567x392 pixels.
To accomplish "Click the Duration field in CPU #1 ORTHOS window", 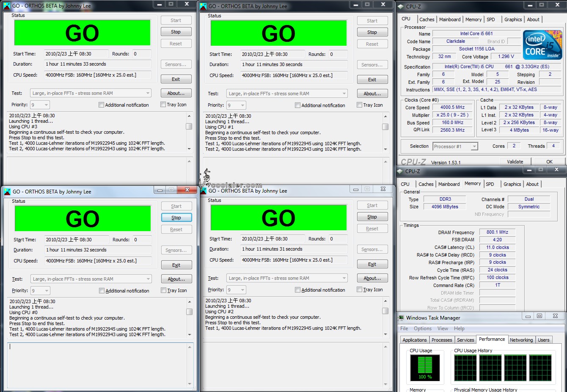I will (x=294, y=64).
